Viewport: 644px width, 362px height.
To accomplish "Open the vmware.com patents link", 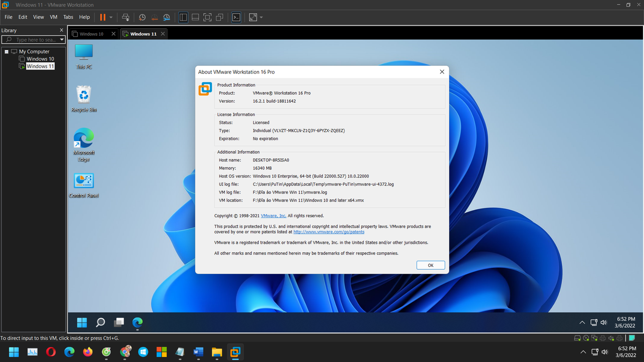I will [x=329, y=232].
